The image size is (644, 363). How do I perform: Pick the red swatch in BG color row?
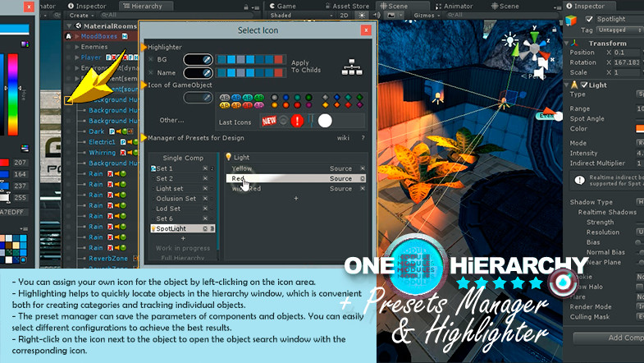pyautogui.click(x=278, y=60)
